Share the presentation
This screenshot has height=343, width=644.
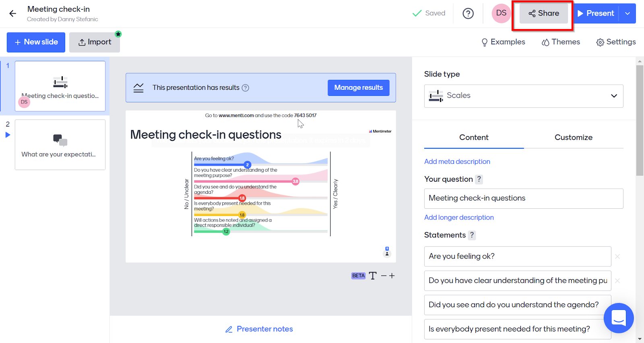click(543, 13)
